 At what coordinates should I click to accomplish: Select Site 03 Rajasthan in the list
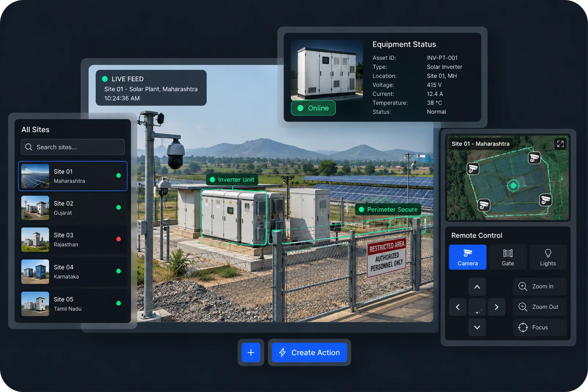click(73, 239)
